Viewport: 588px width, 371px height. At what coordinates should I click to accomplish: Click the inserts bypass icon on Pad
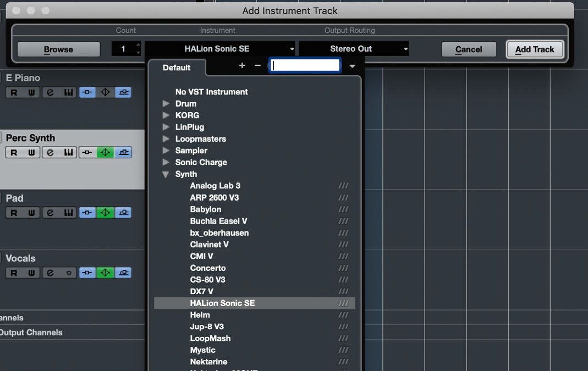pyautogui.click(x=87, y=213)
